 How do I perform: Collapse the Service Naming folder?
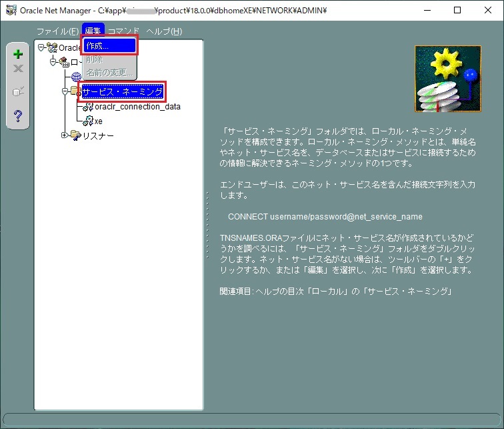[65, 91]
